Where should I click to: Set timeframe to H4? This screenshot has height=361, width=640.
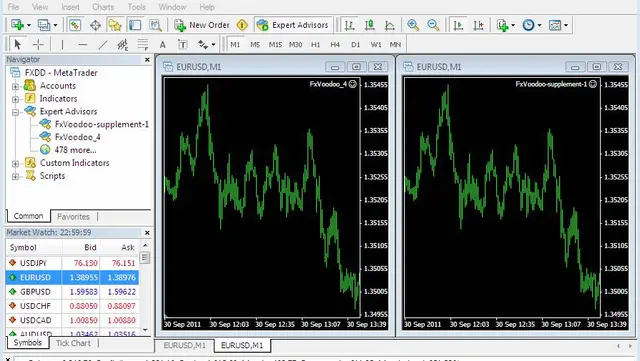click(335, 45)
